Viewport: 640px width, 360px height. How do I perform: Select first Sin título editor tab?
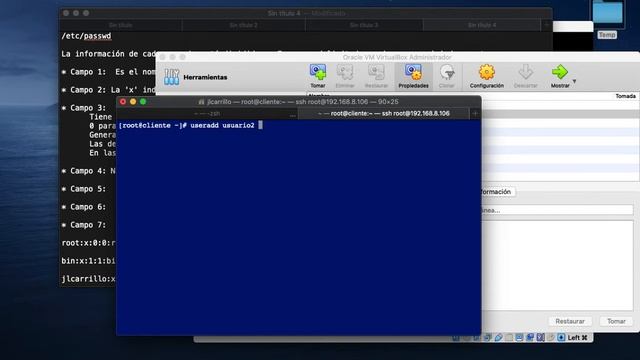click(x=120, y=25)
